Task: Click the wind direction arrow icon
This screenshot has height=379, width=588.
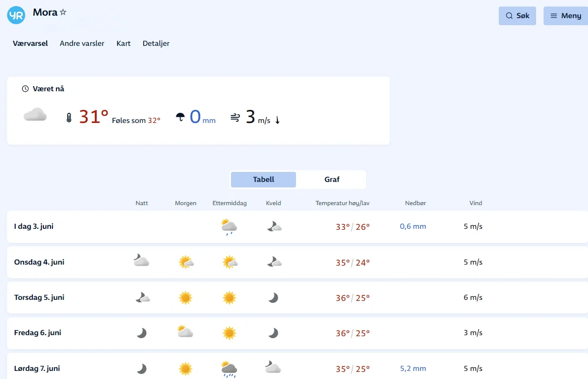Action: pos(277,120)
